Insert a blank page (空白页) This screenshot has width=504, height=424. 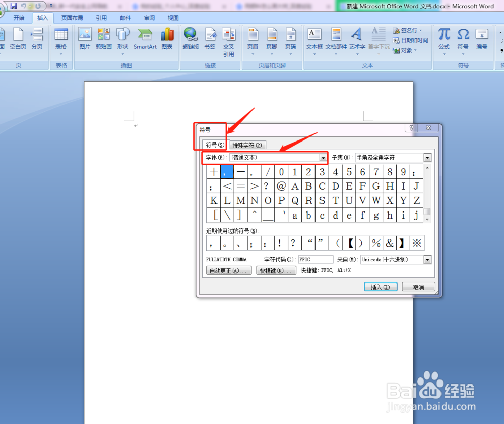pyautogui.click(x=18, y=39)
